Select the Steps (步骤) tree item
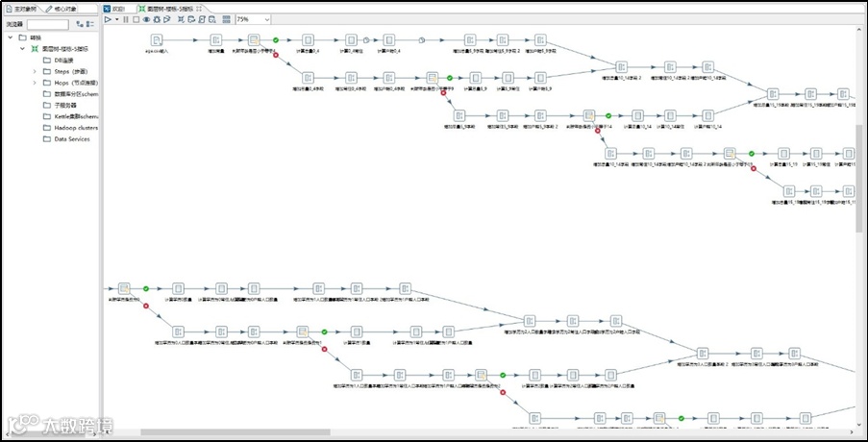The height and width of the screenshot is (442, 868). 64,71
